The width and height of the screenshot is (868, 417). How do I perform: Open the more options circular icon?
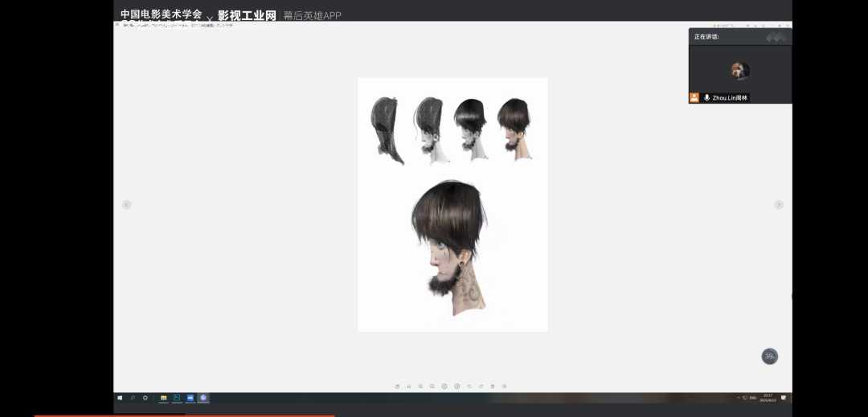tap(504, 386)
